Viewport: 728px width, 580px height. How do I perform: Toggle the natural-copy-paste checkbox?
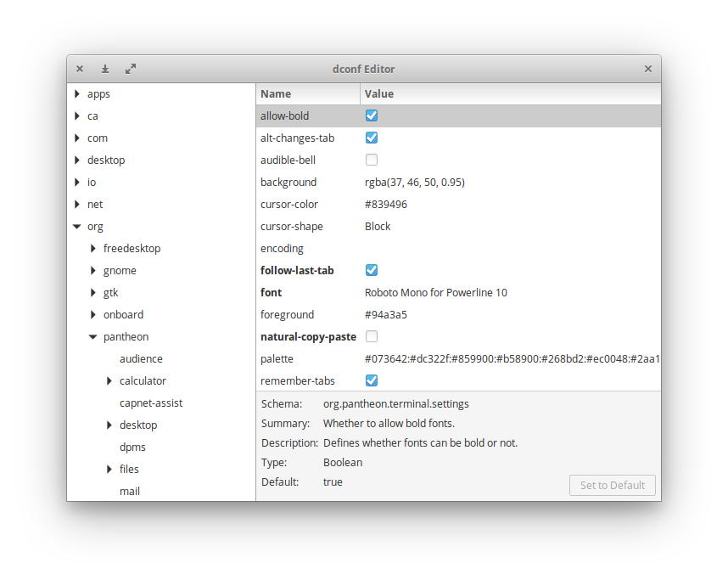pyautogui.click(x=371, y=336)
